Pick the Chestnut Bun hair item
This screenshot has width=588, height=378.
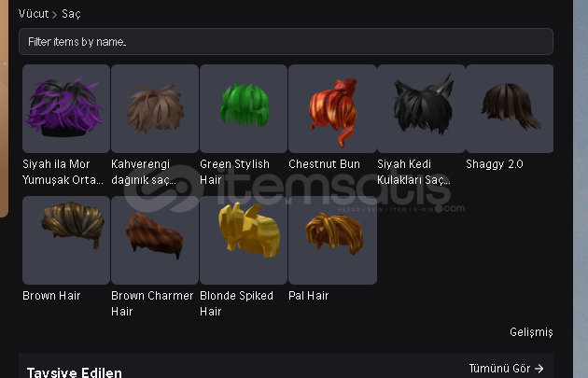pyautogui.click(x=332, y=108)
